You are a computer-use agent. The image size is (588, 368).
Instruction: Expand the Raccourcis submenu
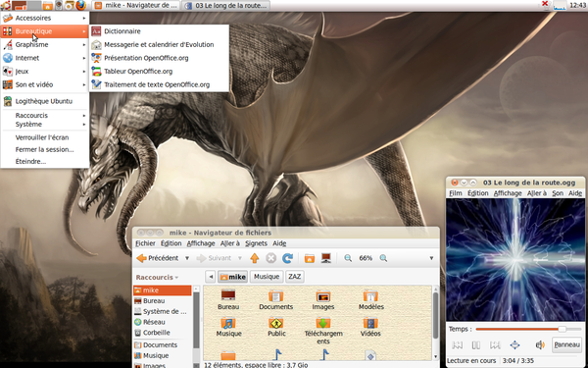point(45,116)
